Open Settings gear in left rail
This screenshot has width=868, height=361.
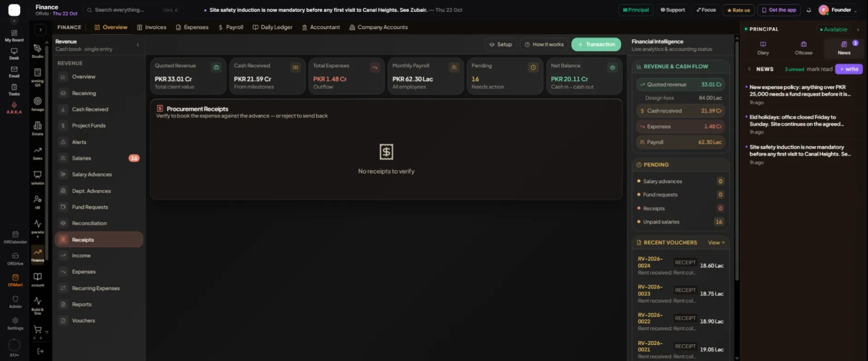click(15, 324)
